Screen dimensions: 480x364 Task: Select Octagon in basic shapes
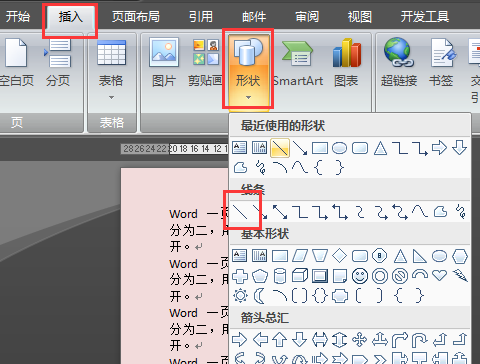(x=380, y=256)
